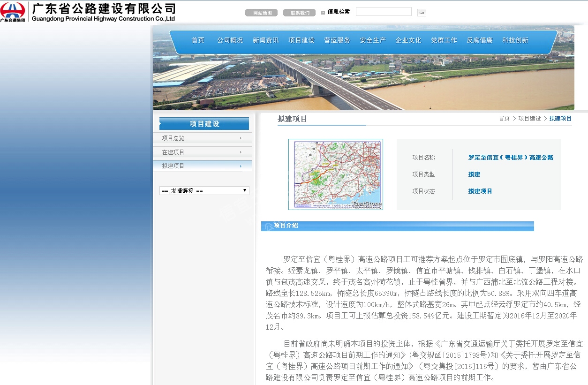Open the 公司概况 navigation menu item
Screen dimensions: 588x385
(230, 40)
